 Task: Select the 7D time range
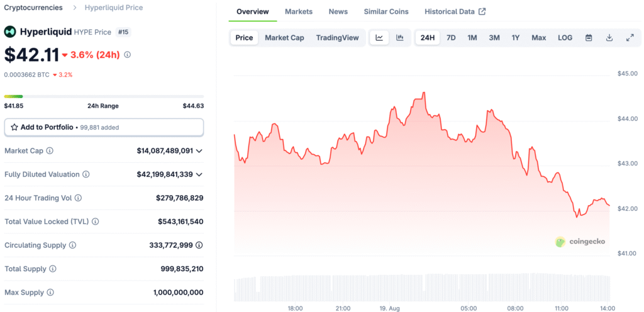[451, 38]
